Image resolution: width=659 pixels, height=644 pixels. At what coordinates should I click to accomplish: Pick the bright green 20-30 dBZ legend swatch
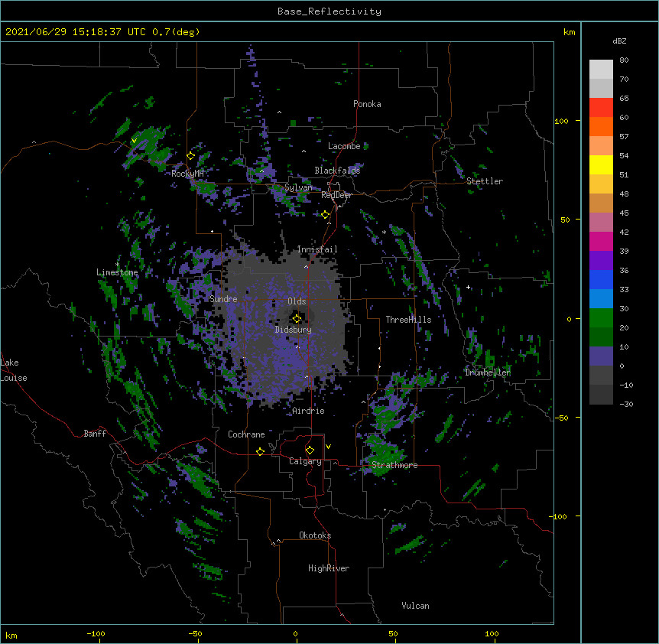pyautogui.click(x=601, y=318)
